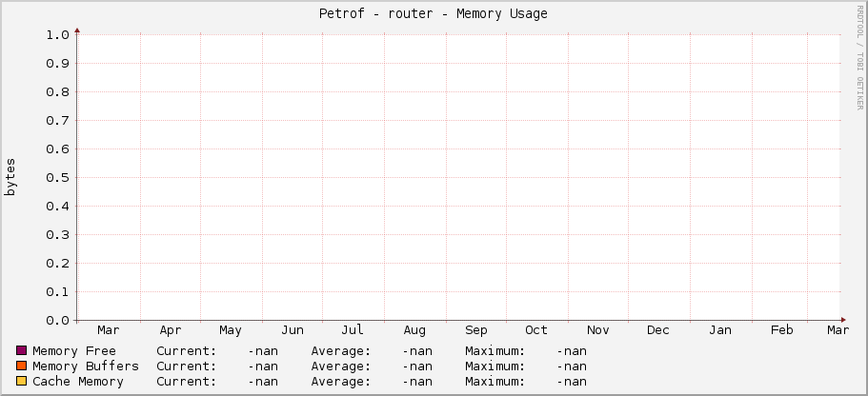Click the 'Memory Buffers' legend label
Screen dimensions: 868x396
tap(86, 366)
